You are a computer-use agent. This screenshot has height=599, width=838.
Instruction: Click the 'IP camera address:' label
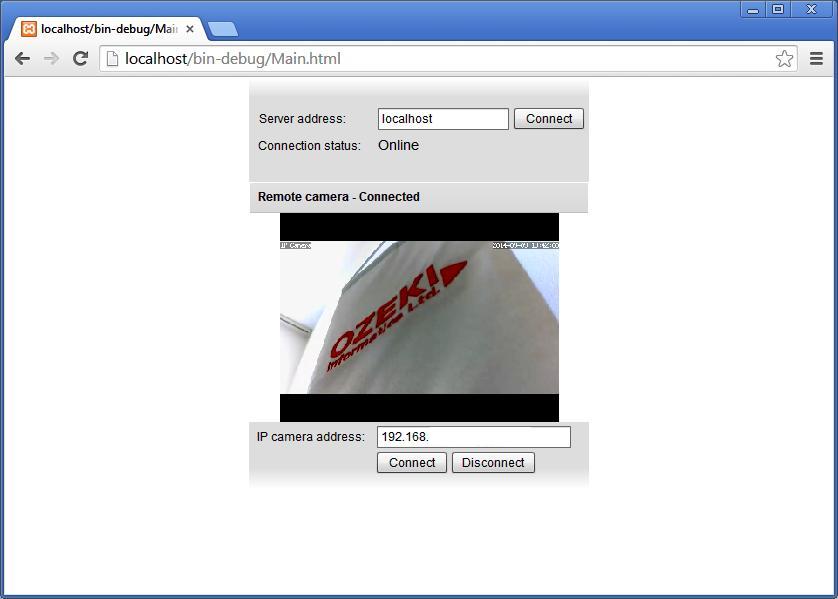pos(311,437)
